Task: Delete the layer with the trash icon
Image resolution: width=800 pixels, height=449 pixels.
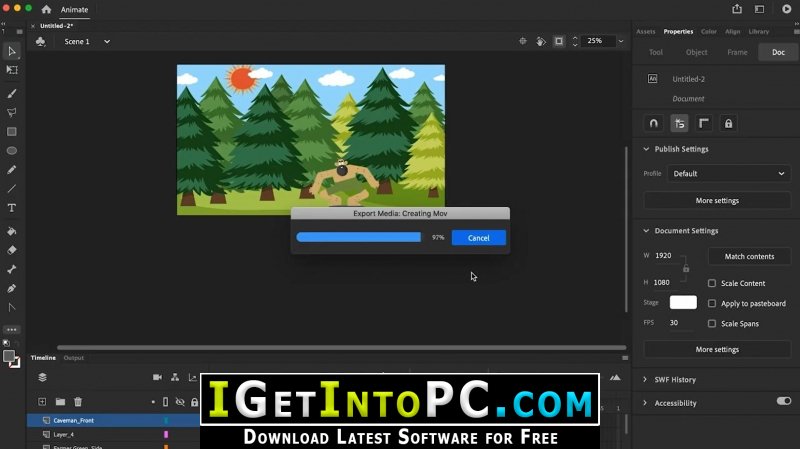Action: point(78,402)
